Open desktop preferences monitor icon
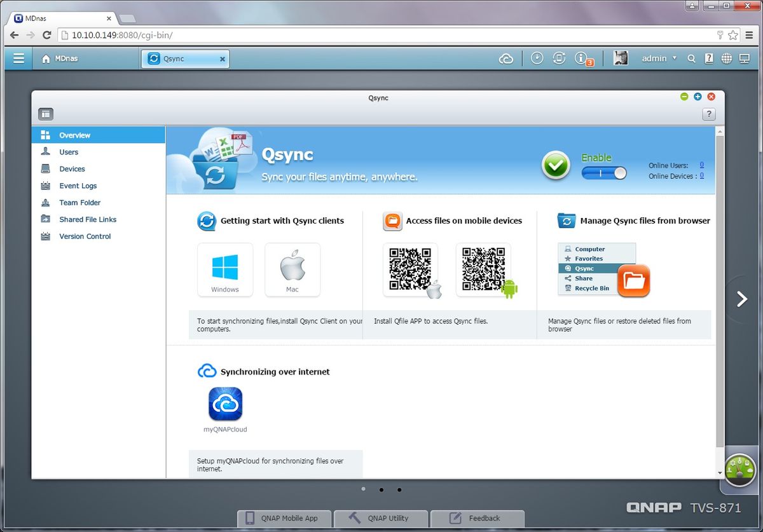 (745, 58)
